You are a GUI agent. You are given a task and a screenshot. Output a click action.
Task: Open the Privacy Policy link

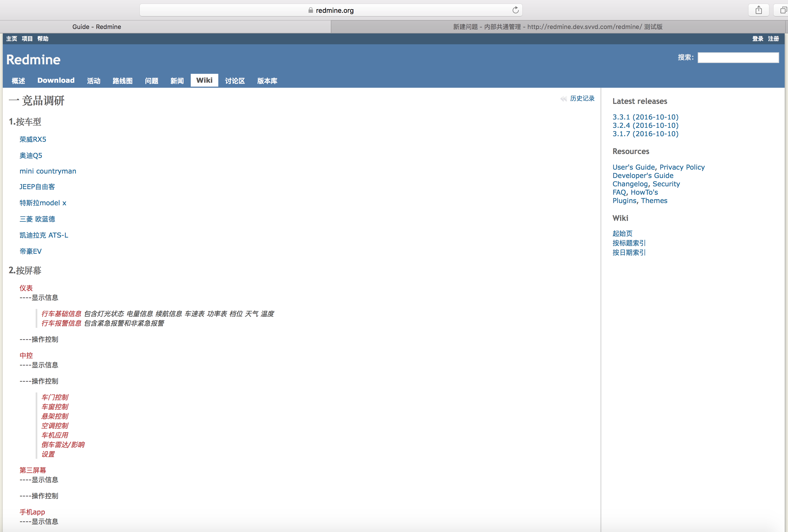[682, 167]
